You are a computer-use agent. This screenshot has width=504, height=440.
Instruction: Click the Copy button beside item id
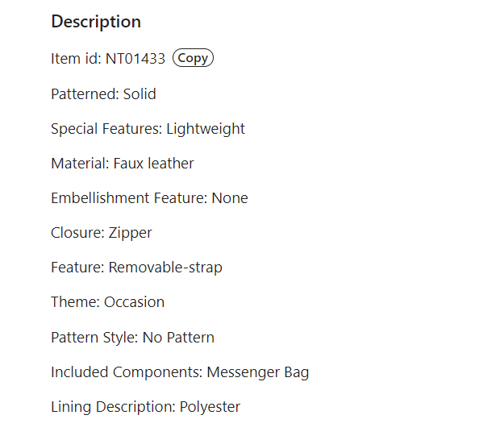point(193,58)
